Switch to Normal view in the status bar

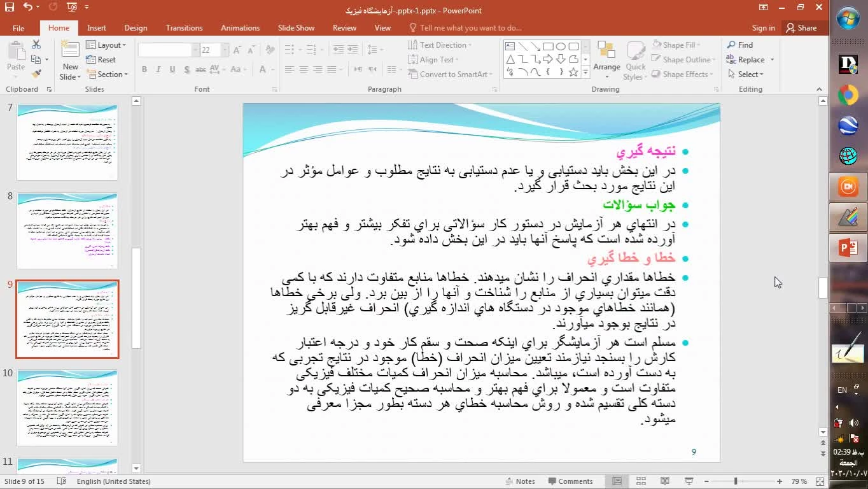pos(617,481)
